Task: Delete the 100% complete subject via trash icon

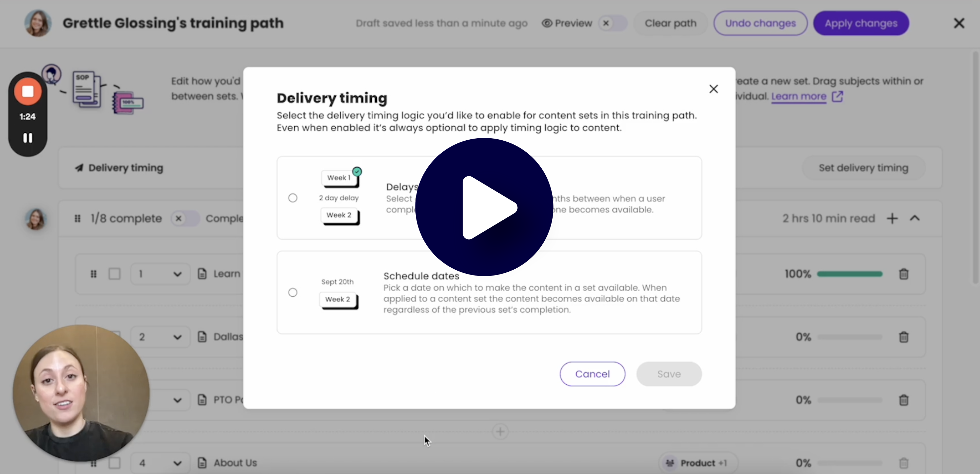Action: 903,274
